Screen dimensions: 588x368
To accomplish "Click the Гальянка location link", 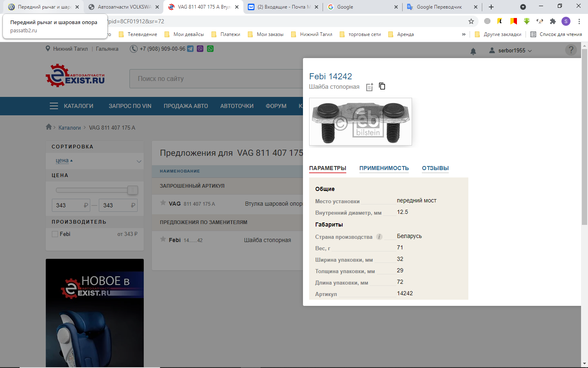I will (107, 49).
